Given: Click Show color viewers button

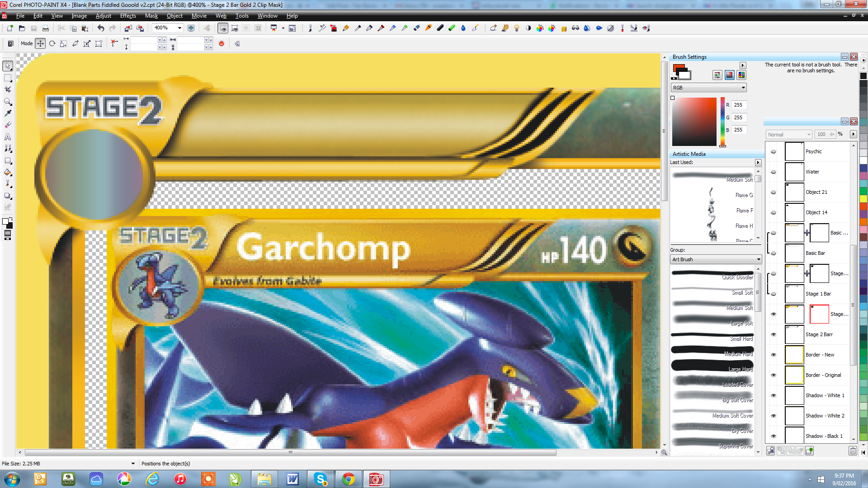Looking at the screenshot, I should point(729,75).
